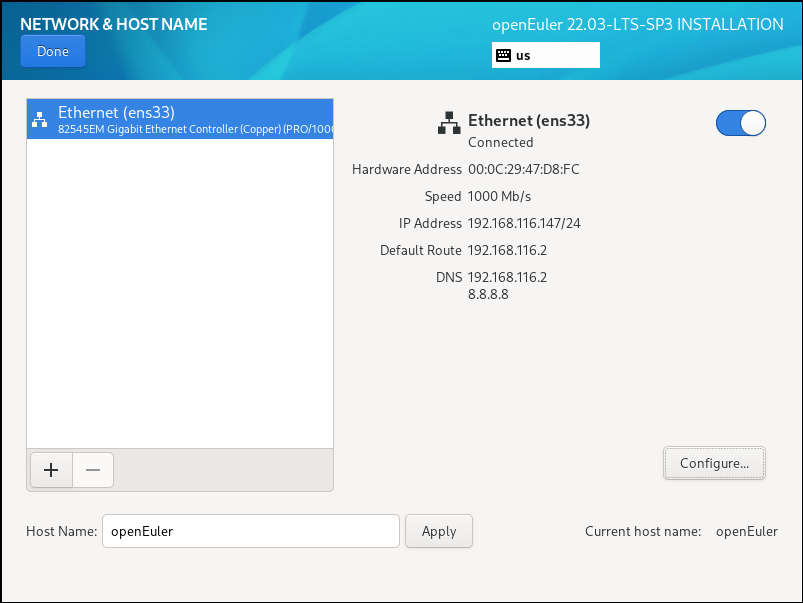Viewport: 803px width, 603px height.
Task: Click the Done button
Action: pos(53,51)
